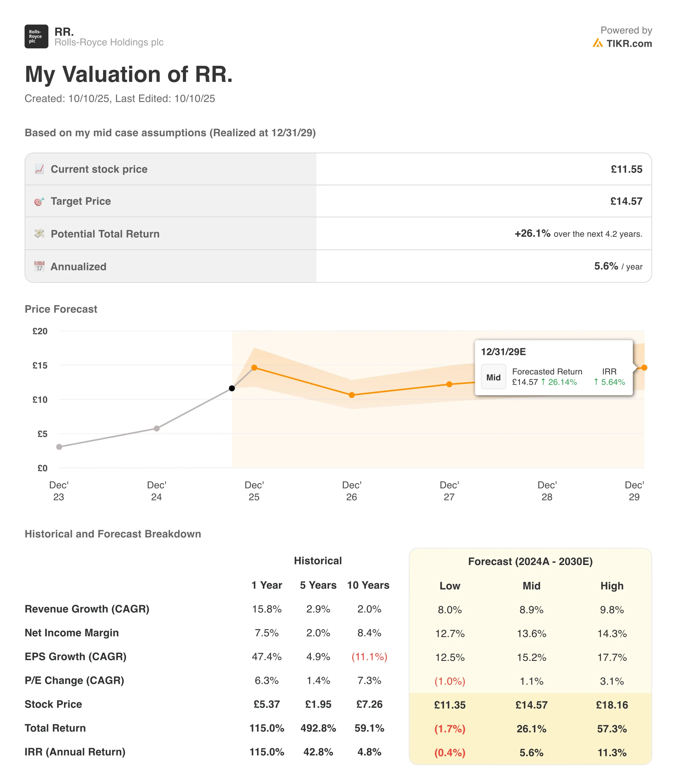This screenshot has width=677, height=784.
Task: Click the Dec '26 orange forecast point
Action: (x=352, y=395)
